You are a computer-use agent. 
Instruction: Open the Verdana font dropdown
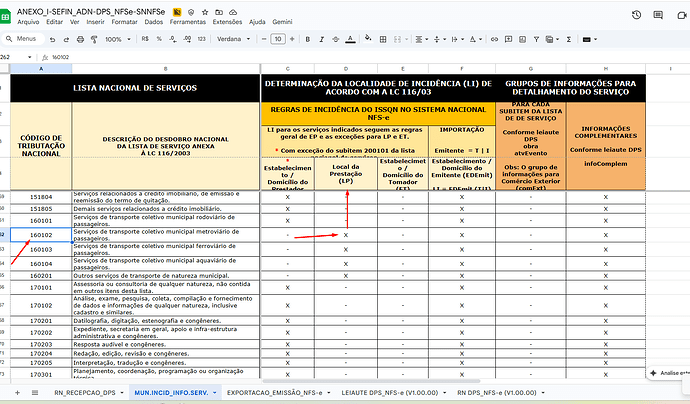pos(236,39)
